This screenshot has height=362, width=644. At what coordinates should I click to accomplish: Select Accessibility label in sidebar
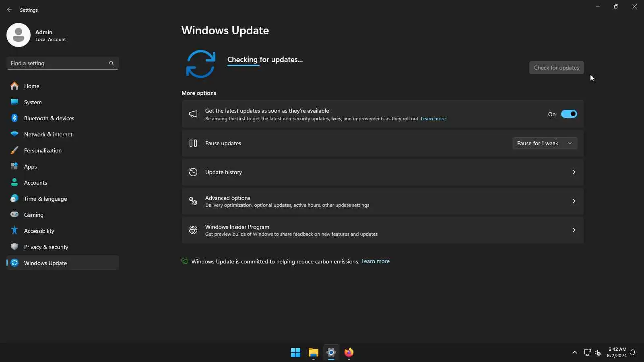pos(39,231)
